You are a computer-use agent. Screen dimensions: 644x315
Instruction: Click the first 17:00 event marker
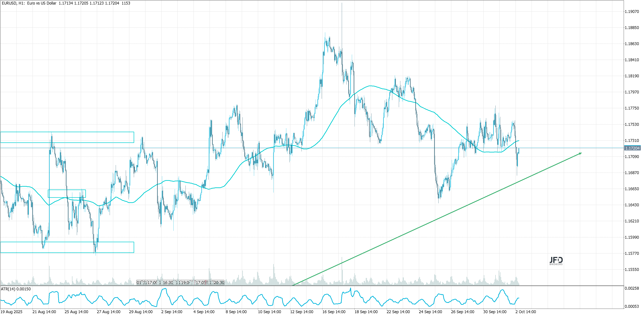click(152, 282)
